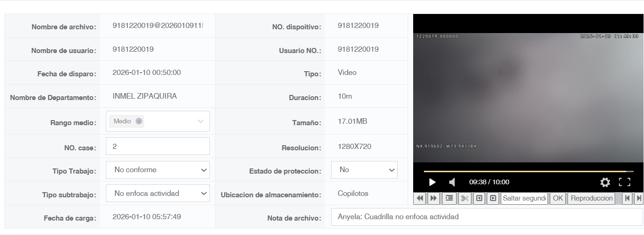Image resolution: width=644 pixels, height=235 pixels.
Task: Open the Estado de proteccion dropdown
Action: tap(364, 170)
